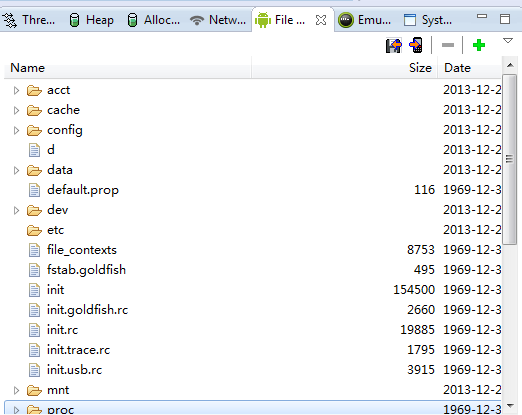Click the size value 8753
The image size is (522, 415).
coord(421,250)
